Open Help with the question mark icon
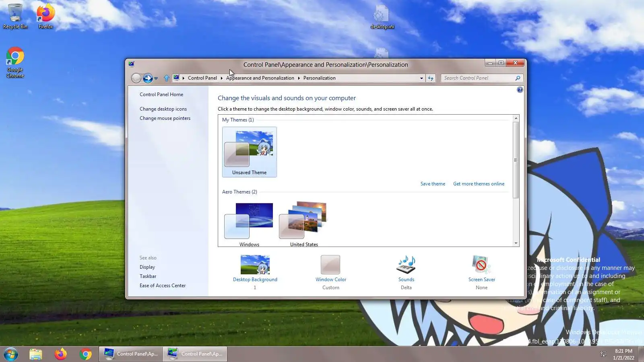The height and width of the screenshot is (362, 644). tap(520, 90)
